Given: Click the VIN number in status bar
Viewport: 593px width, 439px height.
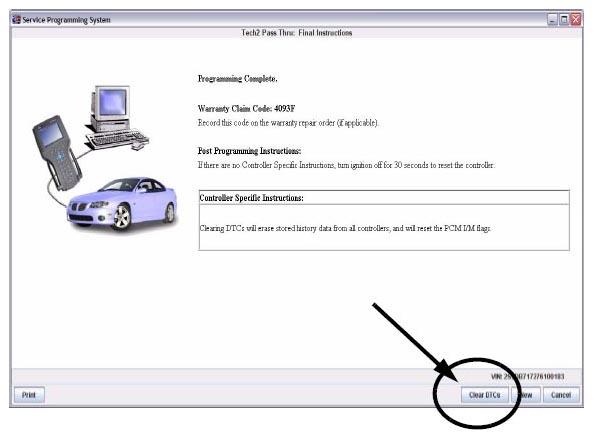Looking at the screenshot, I should (528, 377).
